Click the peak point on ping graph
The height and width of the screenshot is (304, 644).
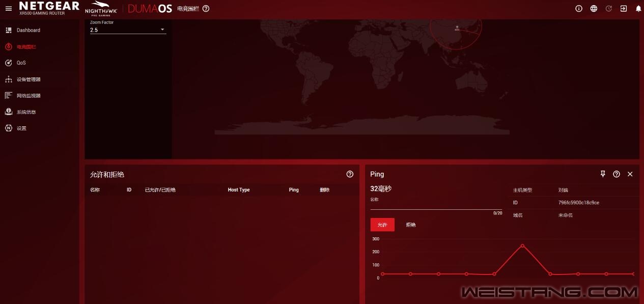(522, 245)
